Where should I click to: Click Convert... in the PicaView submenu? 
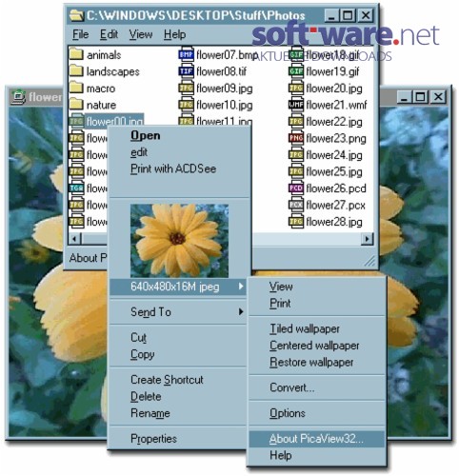tap(292, 387)
